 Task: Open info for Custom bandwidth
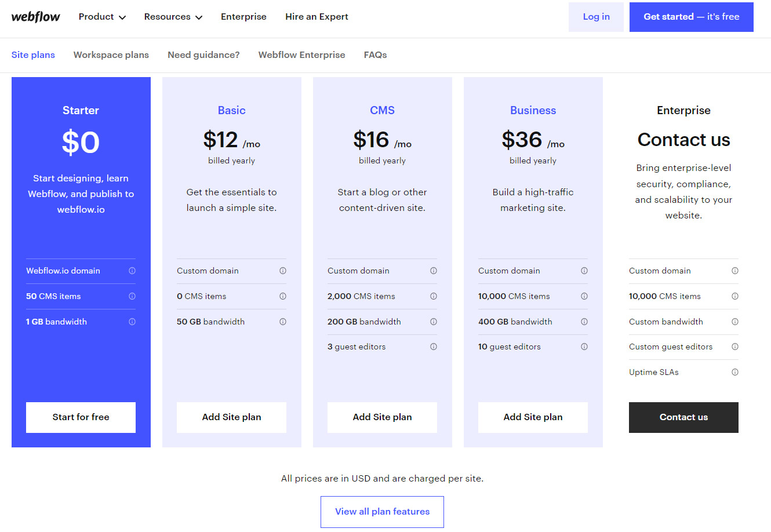pyautogui.click(x=735, y=322)
